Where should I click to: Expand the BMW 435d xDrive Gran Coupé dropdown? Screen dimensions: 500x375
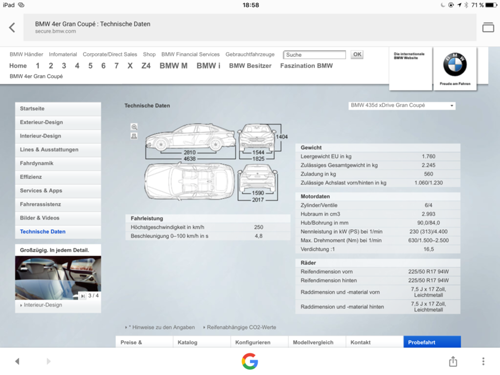click(x=402, y=106)
